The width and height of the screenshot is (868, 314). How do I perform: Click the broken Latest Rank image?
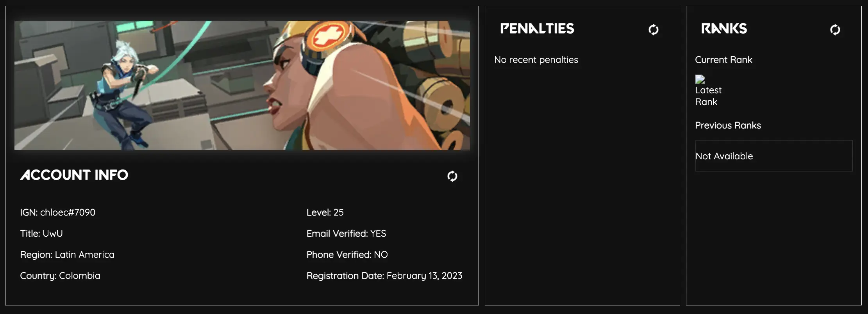click(x=700, y=80)
